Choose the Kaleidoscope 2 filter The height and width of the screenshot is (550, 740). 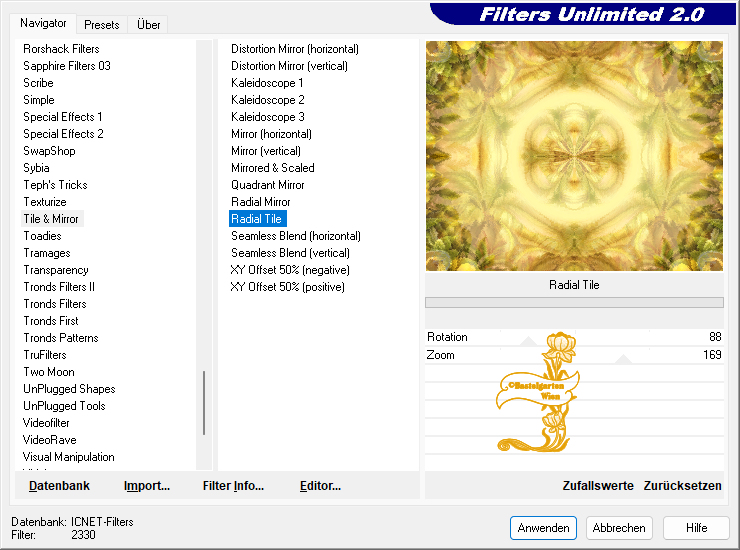click(x=268, y=100)
